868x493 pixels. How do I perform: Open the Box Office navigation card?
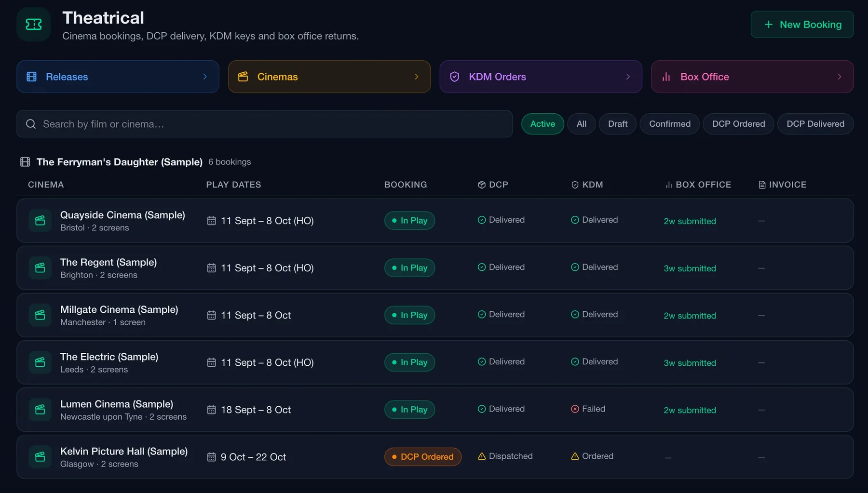click(752, 77)
